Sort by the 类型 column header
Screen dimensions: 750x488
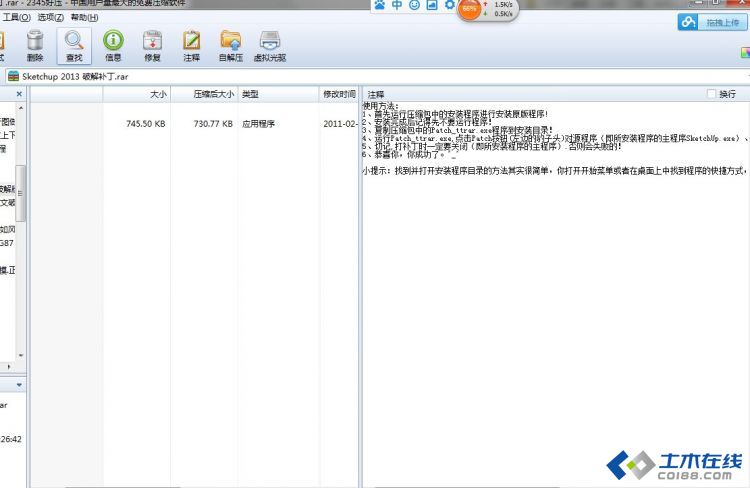(278, 94)
